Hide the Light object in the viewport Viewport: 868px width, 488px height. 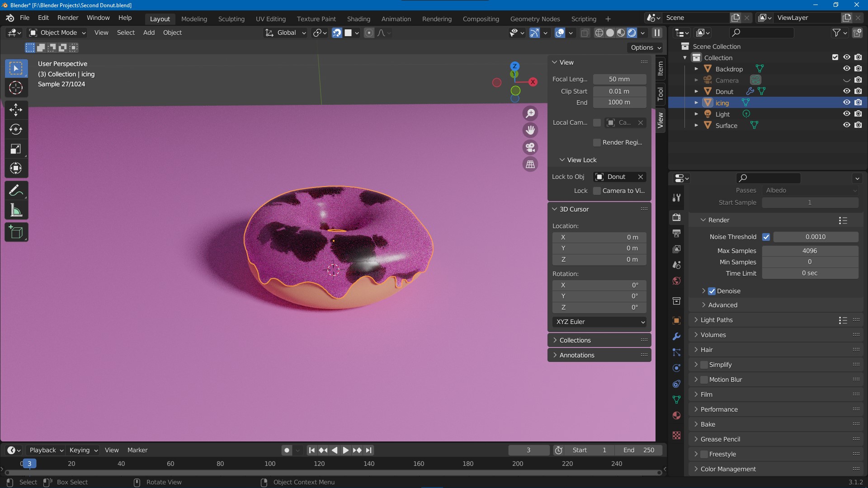point(846,114)
